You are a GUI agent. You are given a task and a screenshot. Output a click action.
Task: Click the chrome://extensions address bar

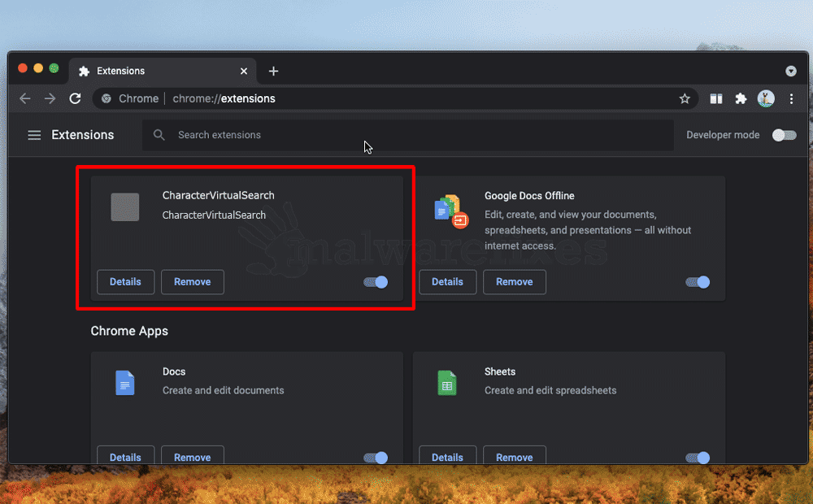(x=395, y=98)
